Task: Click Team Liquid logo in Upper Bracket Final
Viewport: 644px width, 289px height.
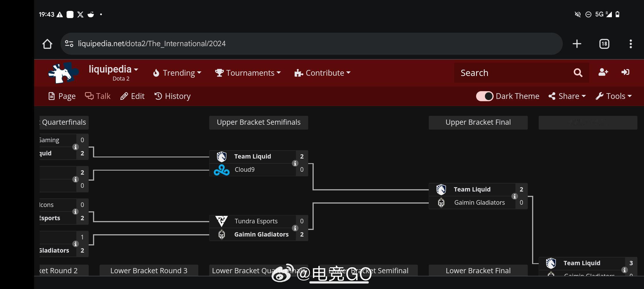Action: pos(441,190)
